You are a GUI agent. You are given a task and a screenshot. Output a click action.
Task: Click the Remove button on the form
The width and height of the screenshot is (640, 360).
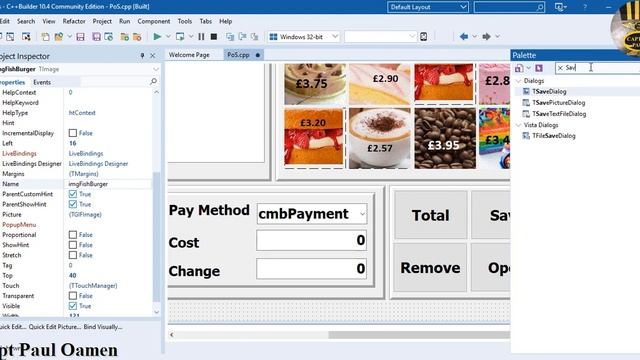tap(431, 268)
